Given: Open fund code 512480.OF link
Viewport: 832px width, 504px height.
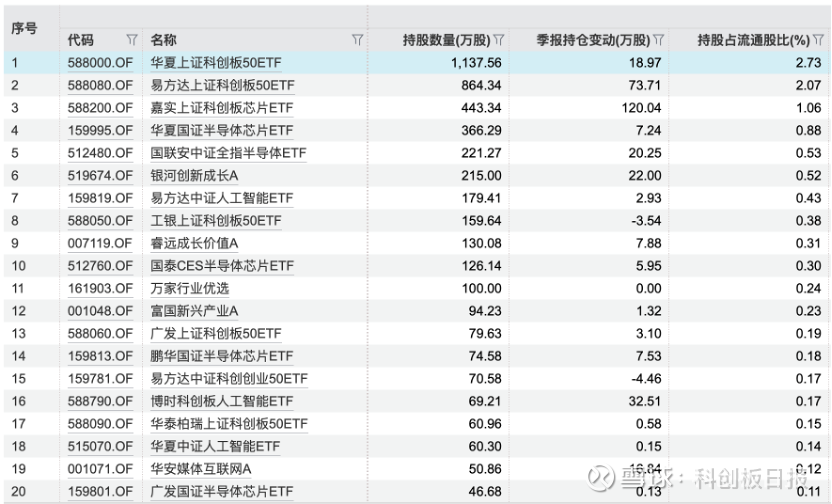Looking at the screenshot, I should pos(100,153).
